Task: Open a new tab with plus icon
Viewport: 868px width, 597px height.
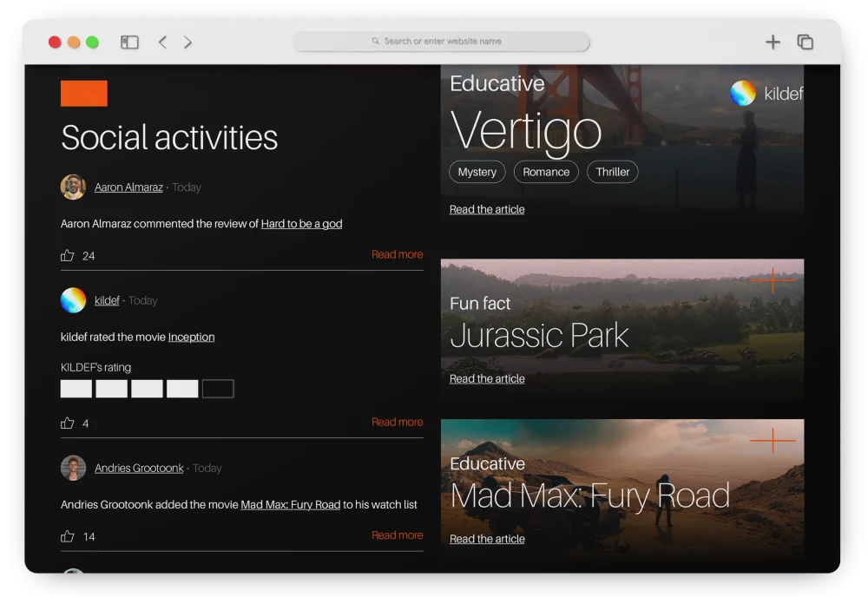Action: coord(773,42)
